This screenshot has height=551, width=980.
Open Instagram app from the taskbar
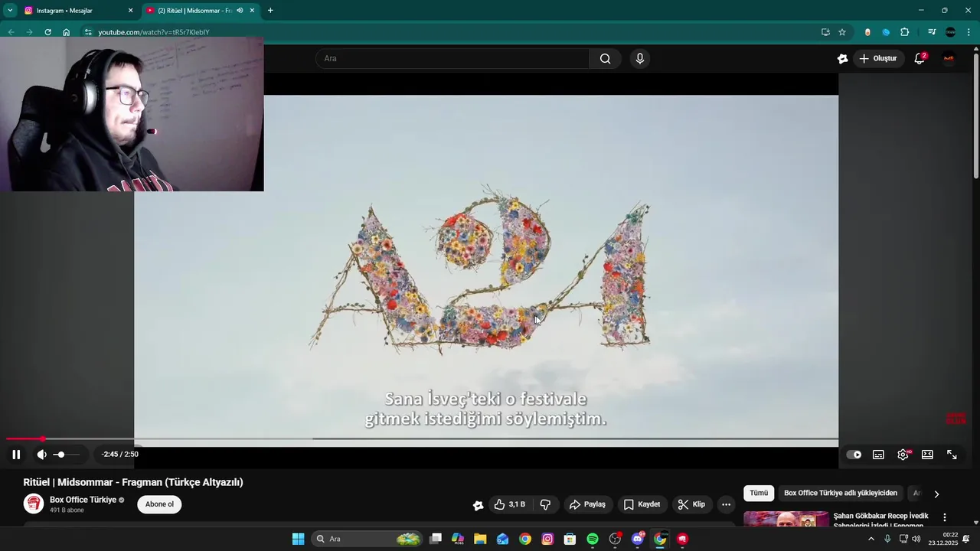coord(547,539)
